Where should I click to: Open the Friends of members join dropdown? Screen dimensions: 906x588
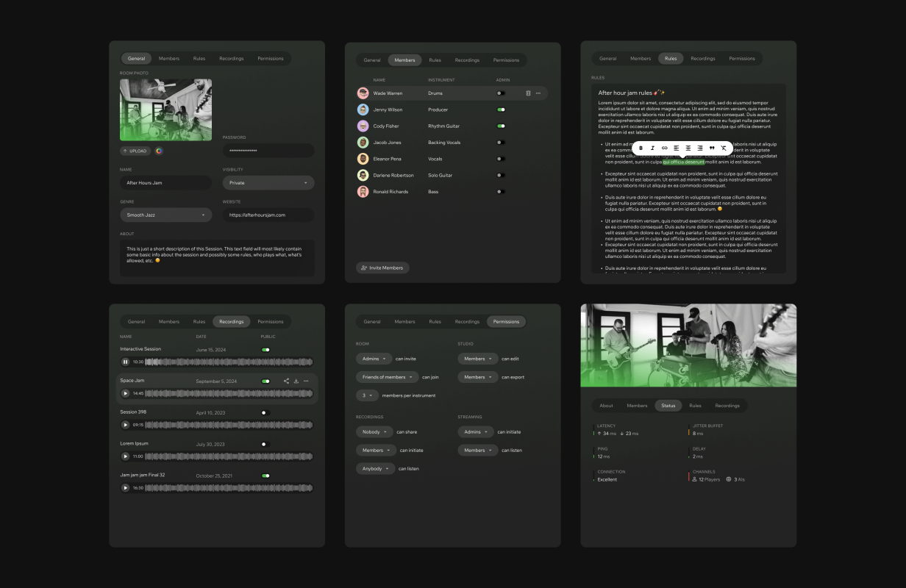387,377
